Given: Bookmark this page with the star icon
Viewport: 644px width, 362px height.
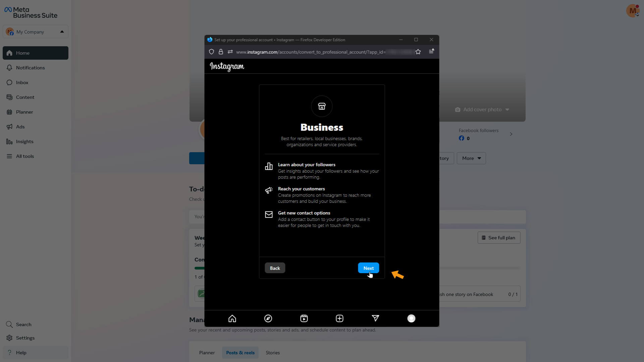Looking at the screenshot, I should coord(418,52).
